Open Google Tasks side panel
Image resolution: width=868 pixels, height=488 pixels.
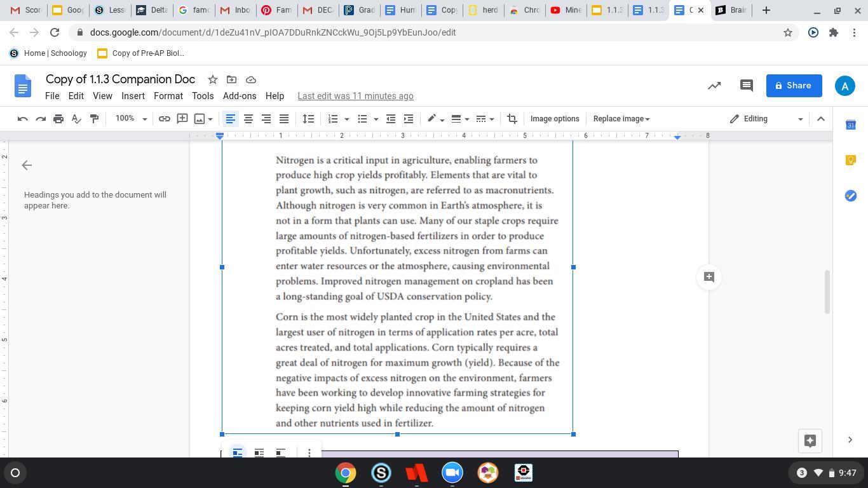click(x=850, y=196)
